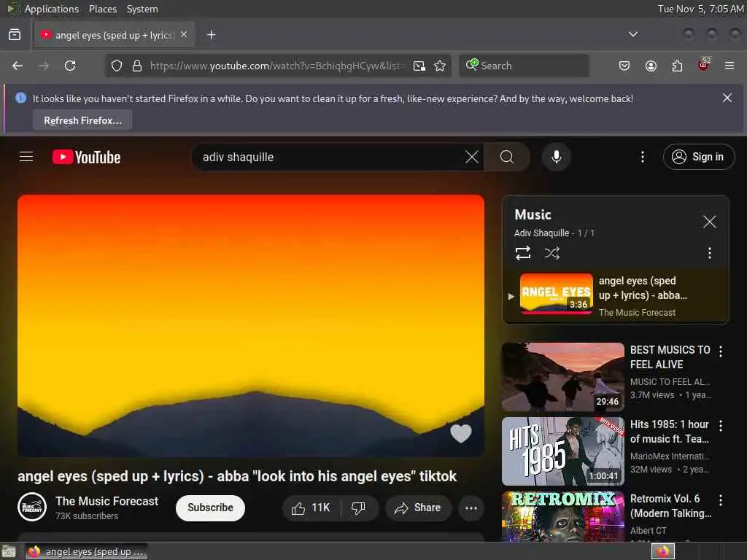Open Pocket save icon
This screenshot has width=747, height=560.
pyautogui.click(x=624, y=66)
